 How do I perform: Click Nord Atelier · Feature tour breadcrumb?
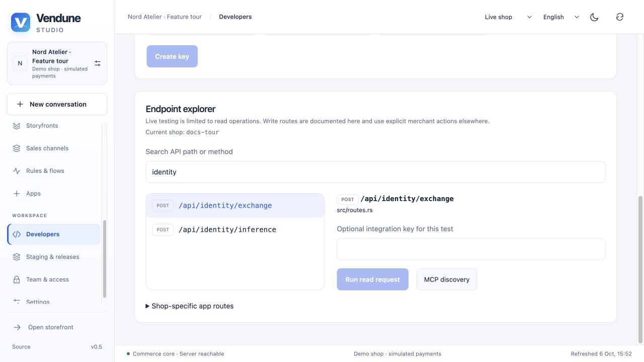click(x=165, y=17)
